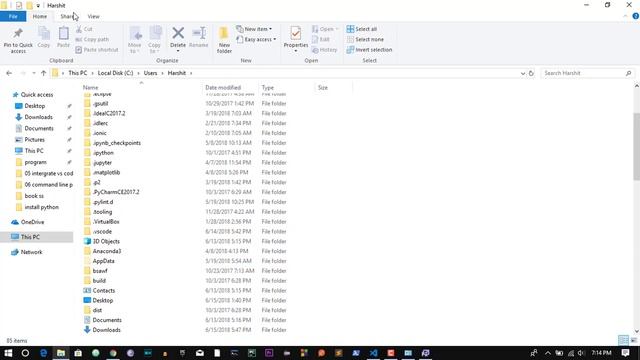Click Paste shortcut in ribbon
640x360 pixels.
point(97,49)
